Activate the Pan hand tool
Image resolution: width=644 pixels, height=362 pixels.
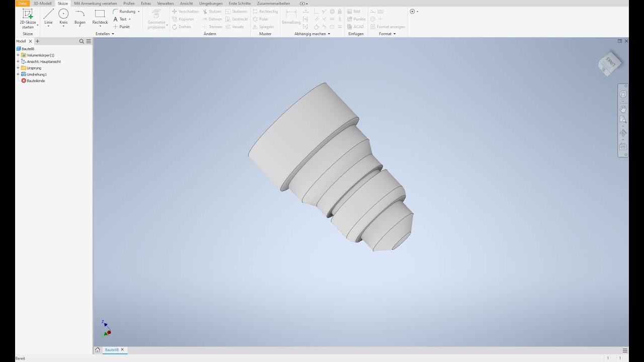[623, 108]
